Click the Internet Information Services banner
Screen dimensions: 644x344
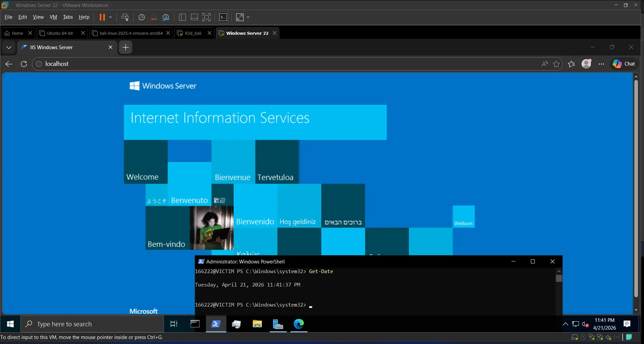255,122
